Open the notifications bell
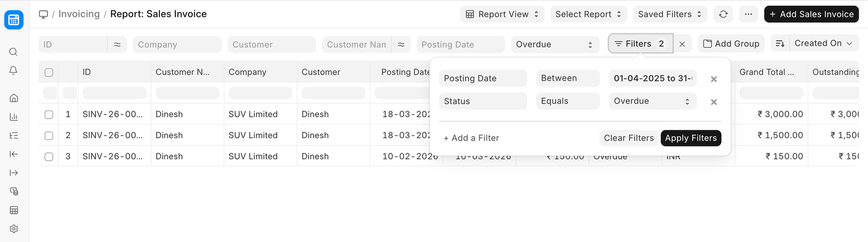This screenshot has width=868, height=242. click(x=14, y=71)
